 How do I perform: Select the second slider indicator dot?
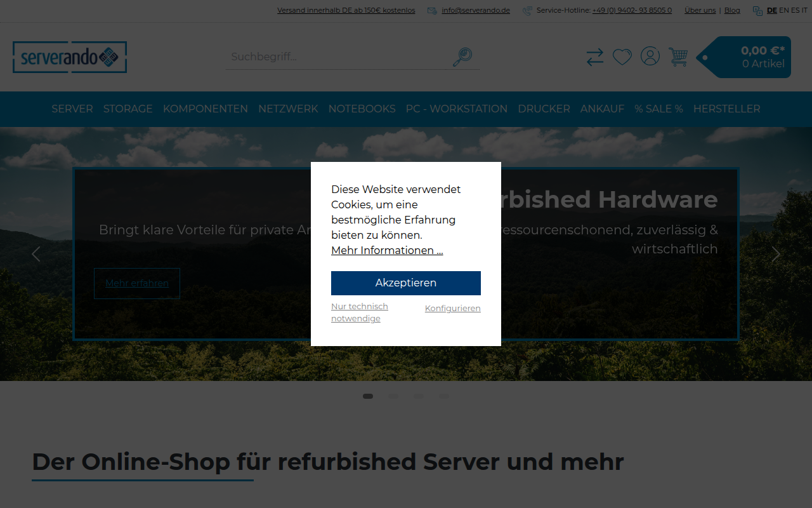[x=393, y=396]
